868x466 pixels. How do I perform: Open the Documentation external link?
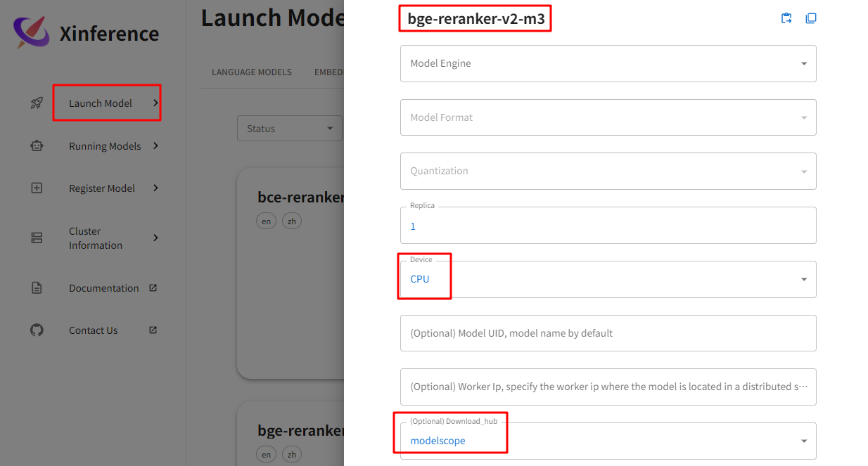pos(104,288)
